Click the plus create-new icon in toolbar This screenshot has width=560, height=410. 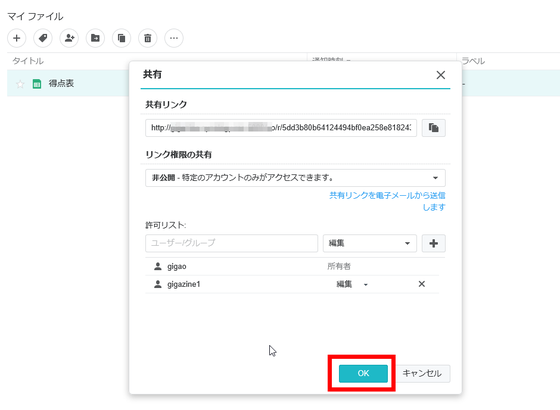pyautogui.click(x=16, y=38)
